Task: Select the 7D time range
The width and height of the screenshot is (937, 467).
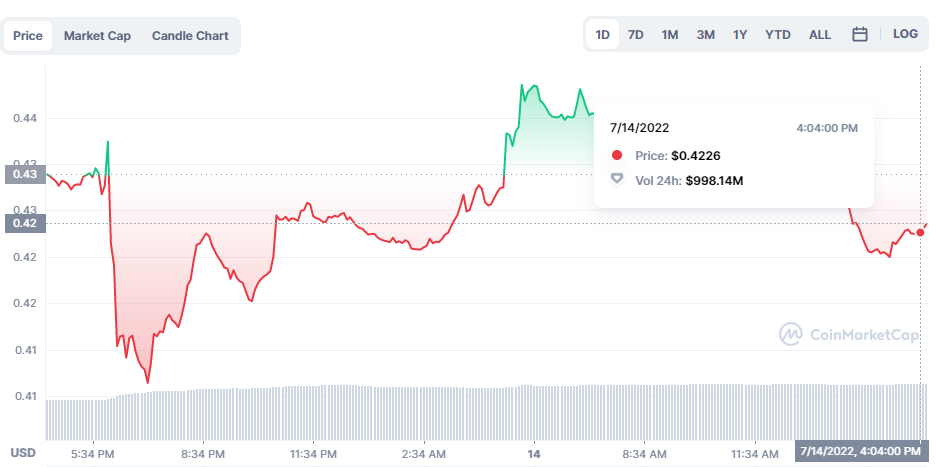Action: [636, 35]
